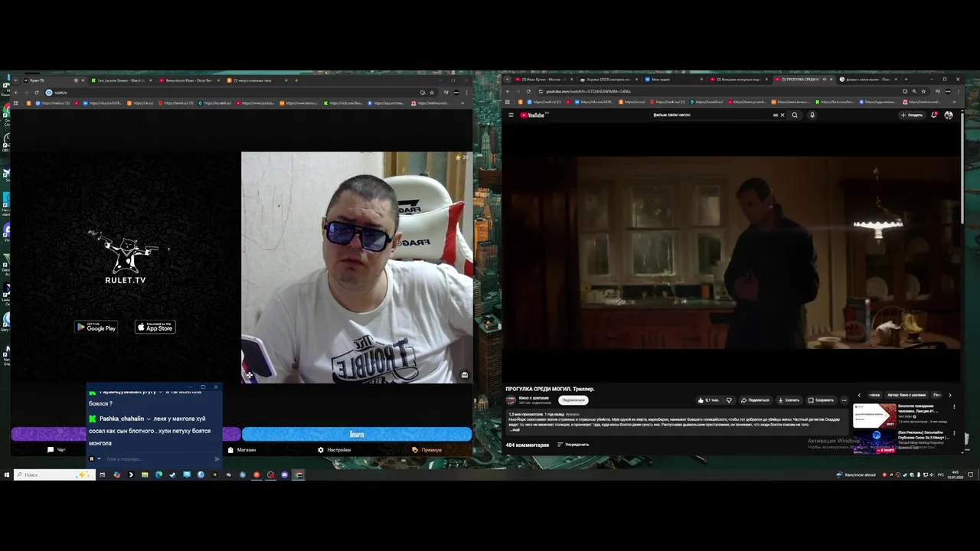Open more actions ellipsis under video
Image resolution: width=980 pixels, height=551 pixels.
tap(844, 400)
